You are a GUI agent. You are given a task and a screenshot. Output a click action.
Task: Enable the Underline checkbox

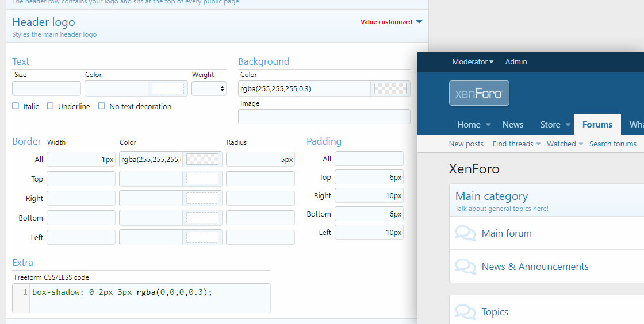coord(51,106)
